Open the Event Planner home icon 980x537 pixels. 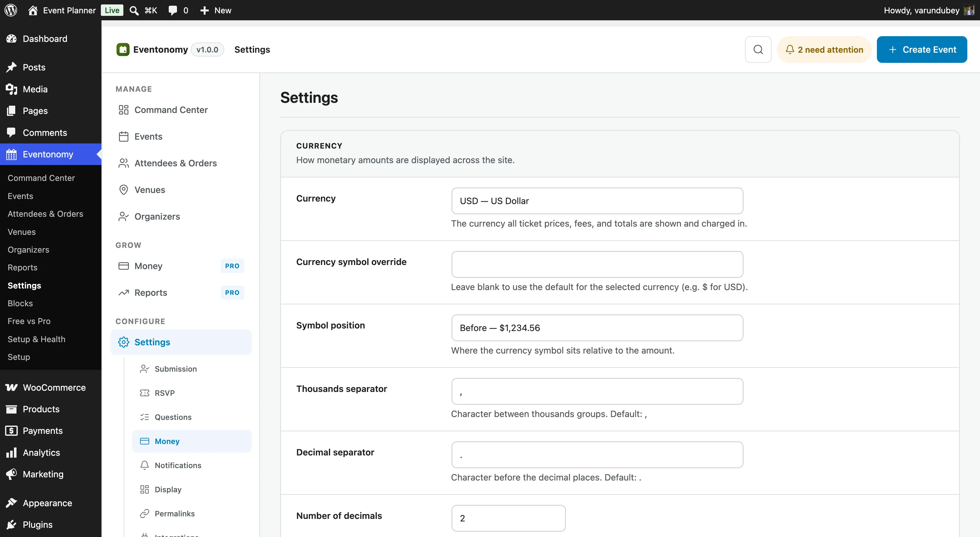33,10
